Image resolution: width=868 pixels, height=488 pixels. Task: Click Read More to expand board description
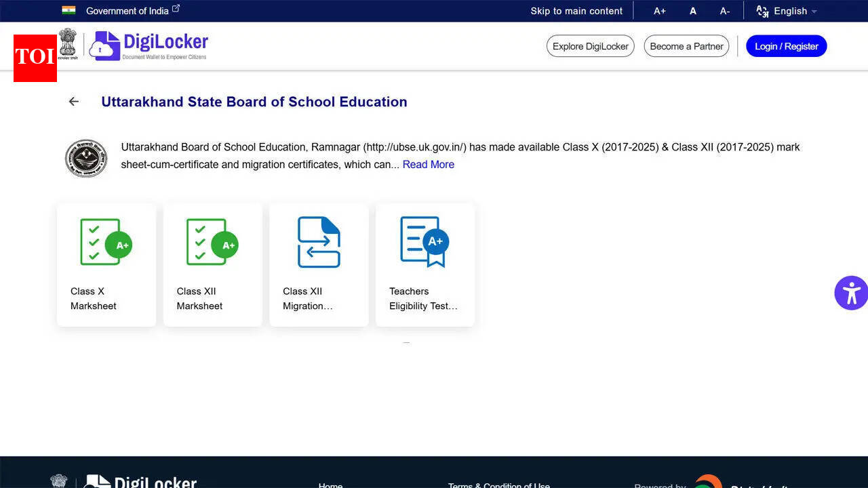428,164
